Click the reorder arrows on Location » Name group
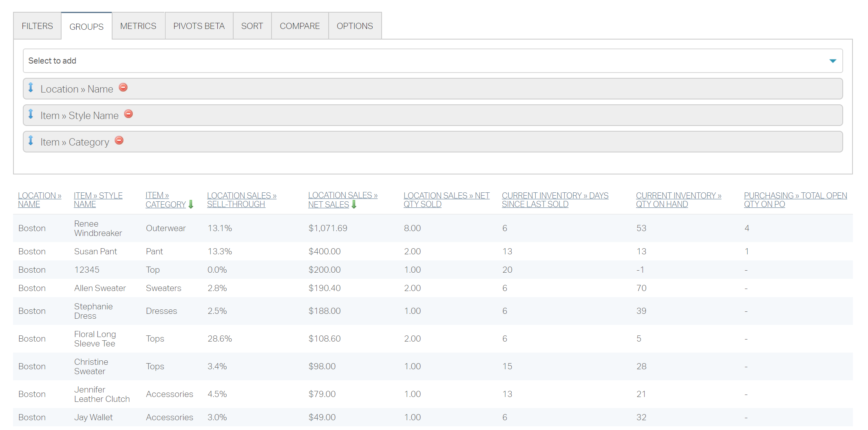The width and height of the screenshot is (868, 430). (31, 88)
